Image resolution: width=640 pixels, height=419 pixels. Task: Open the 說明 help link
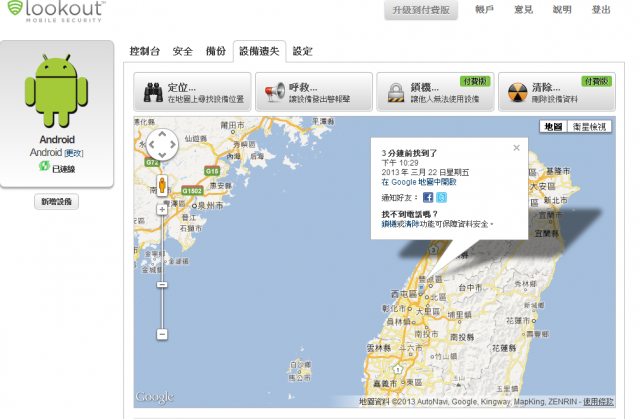pos(562,9)
